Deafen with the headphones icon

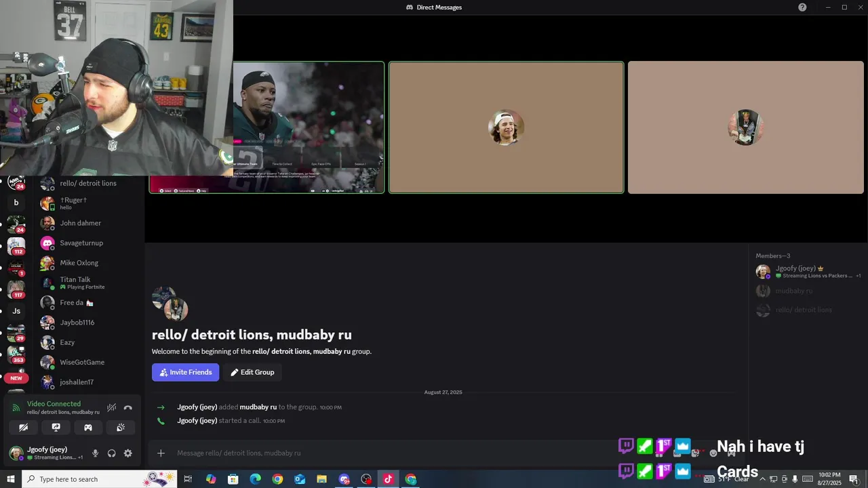pos(112,453)
